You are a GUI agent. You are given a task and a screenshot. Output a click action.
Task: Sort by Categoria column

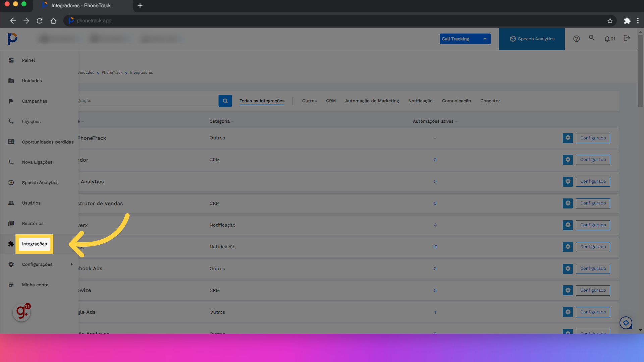(x=221, y=121)
